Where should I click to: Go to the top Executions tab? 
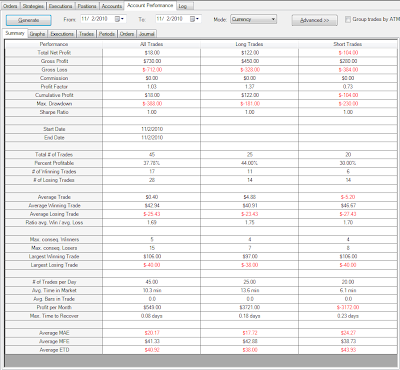click(x=60, y=6)
